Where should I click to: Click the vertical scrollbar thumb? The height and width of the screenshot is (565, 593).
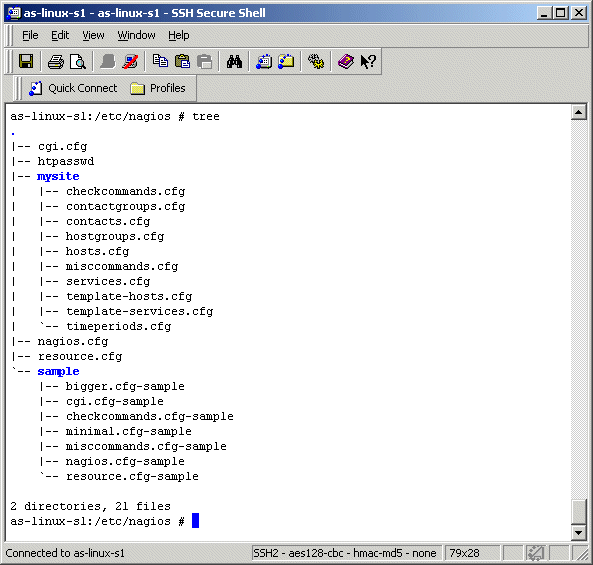coord(579,512)
